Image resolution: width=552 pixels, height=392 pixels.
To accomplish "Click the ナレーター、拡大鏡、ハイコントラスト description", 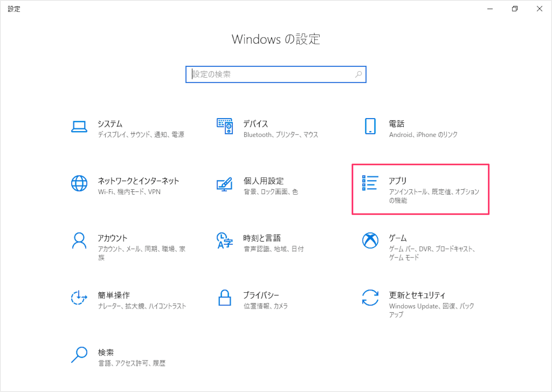I will (x=142, y=306).
